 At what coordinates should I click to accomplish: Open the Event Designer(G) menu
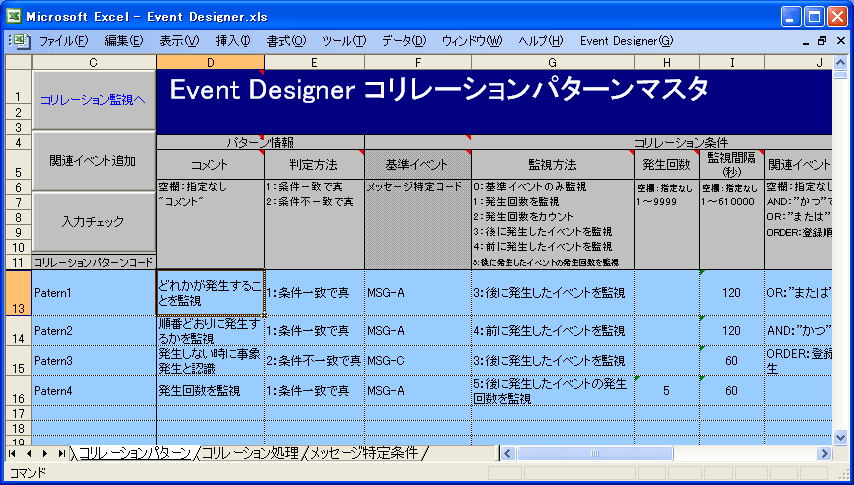pyautogui.click(x=626, y=41)
